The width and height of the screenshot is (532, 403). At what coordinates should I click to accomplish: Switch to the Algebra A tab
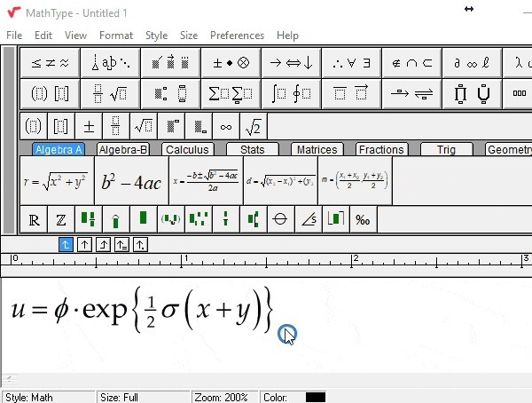pos(59,149)
